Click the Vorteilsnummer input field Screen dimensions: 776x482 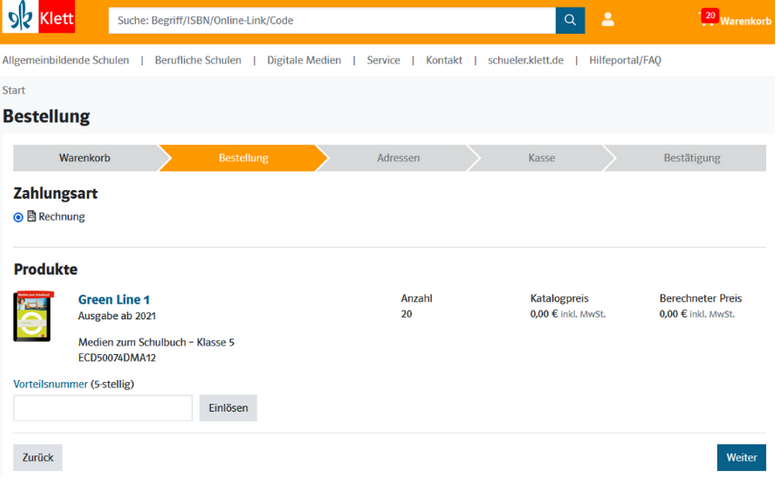(102, 408)
